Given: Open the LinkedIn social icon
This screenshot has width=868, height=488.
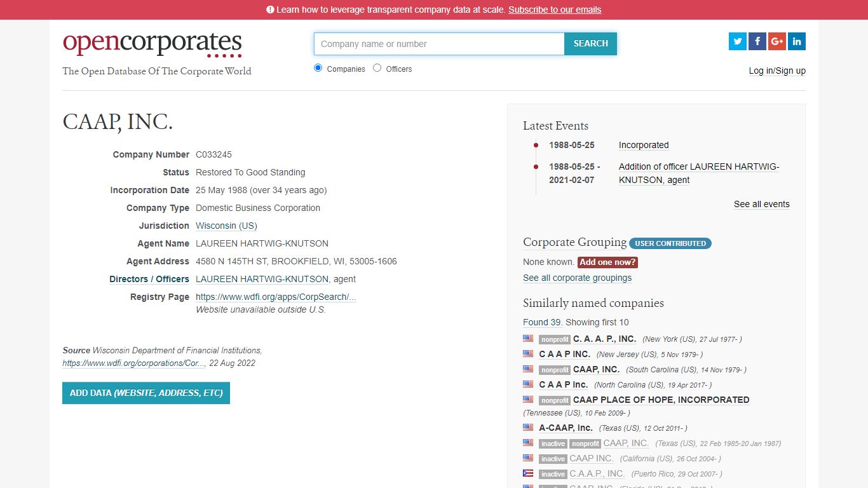Looking at the screenshot, I should tap(797, 41).
